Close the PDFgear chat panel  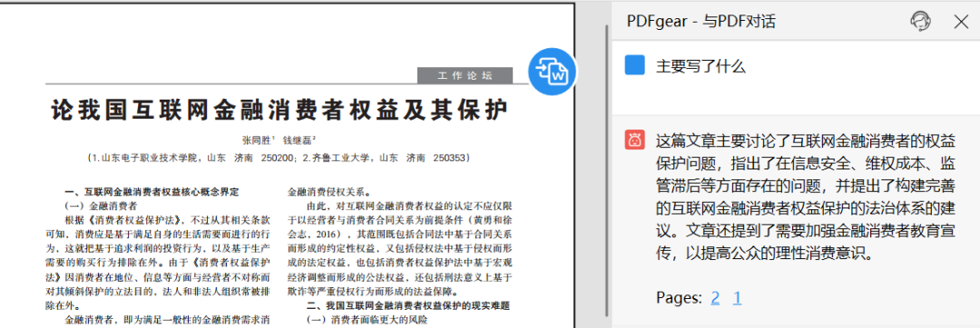click(x=961, y=22)
